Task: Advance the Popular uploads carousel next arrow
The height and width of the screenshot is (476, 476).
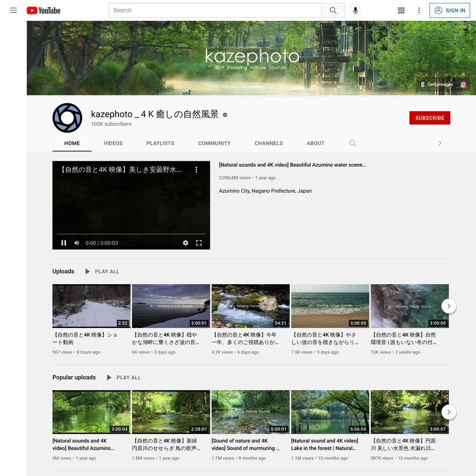Action: [x=449, y=412]
